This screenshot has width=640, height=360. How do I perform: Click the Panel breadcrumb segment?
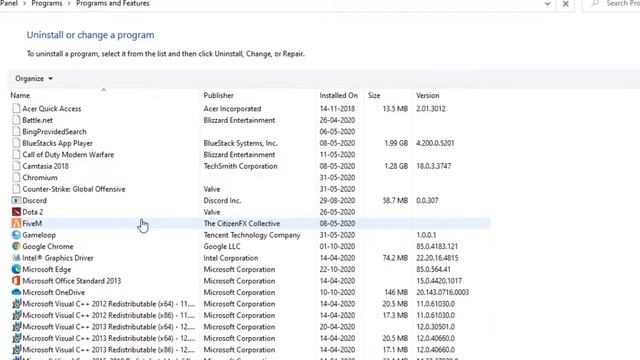coord(9,3)
